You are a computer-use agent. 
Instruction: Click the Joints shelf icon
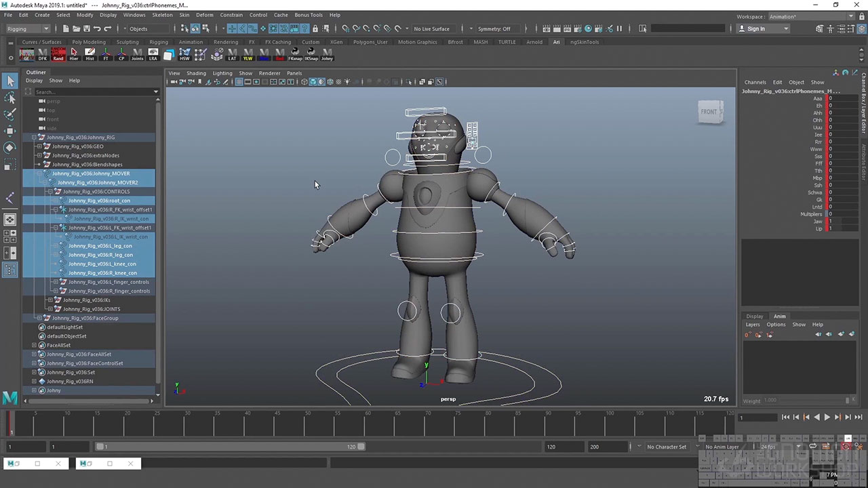tap(137, 54)
